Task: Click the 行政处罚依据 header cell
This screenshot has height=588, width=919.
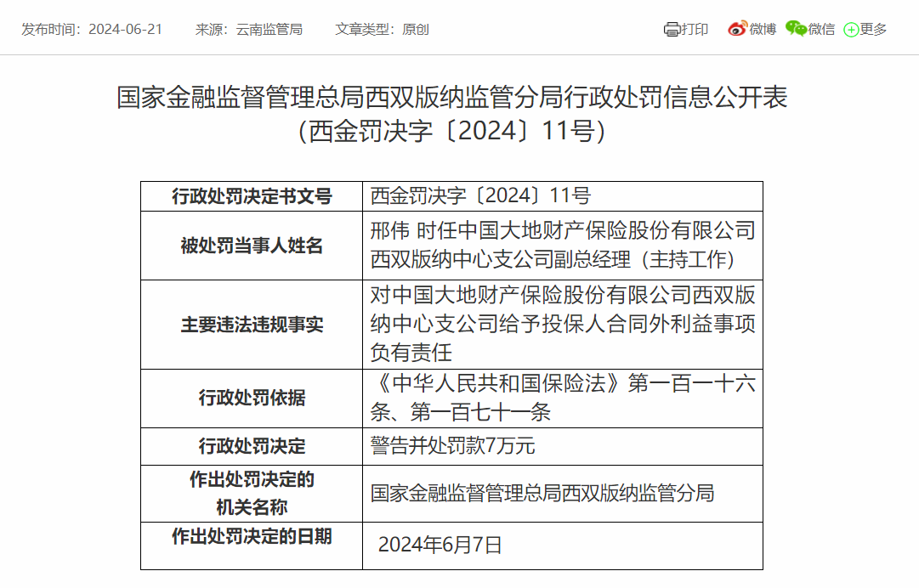Action: pos(252,399)
